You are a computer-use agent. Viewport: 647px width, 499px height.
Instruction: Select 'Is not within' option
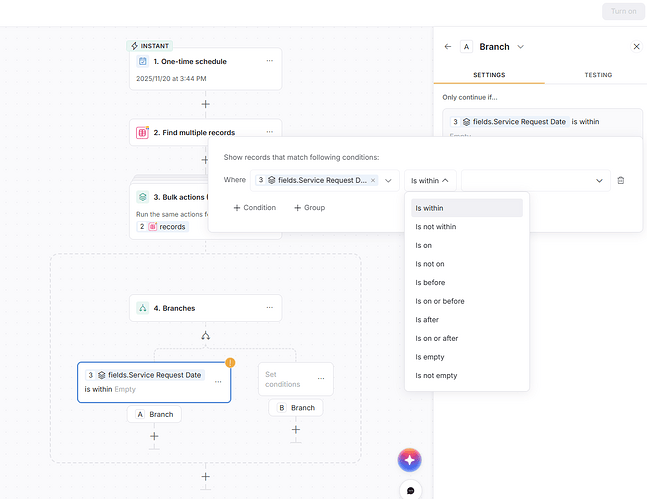(437, 227)
